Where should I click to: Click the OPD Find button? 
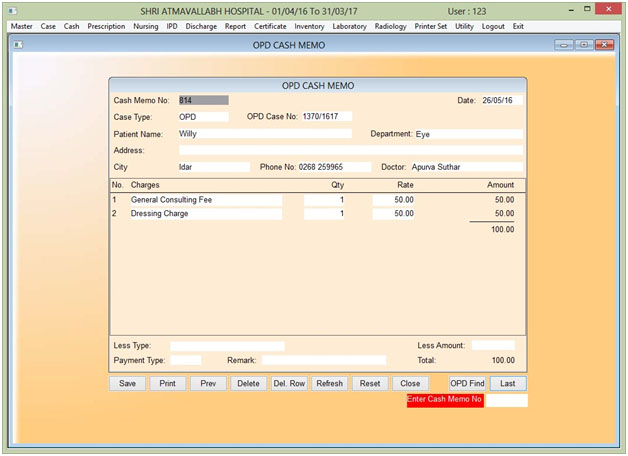click(467, 383)
